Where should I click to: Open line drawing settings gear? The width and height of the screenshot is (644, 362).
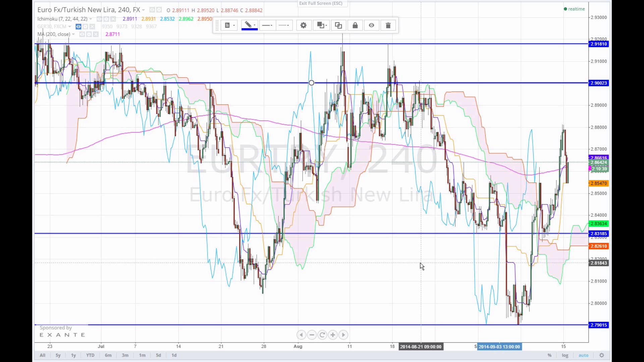tap(303, 25)
